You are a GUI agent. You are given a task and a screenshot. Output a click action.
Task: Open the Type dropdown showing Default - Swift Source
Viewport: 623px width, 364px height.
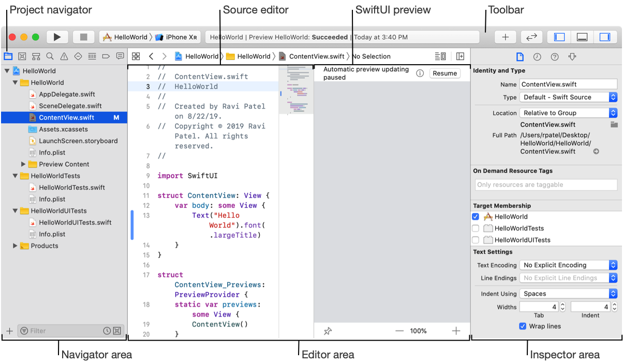point(568,97)
